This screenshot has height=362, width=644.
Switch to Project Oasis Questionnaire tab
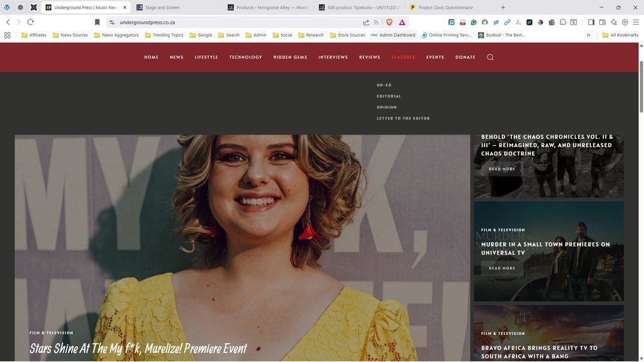coord(451,8)
